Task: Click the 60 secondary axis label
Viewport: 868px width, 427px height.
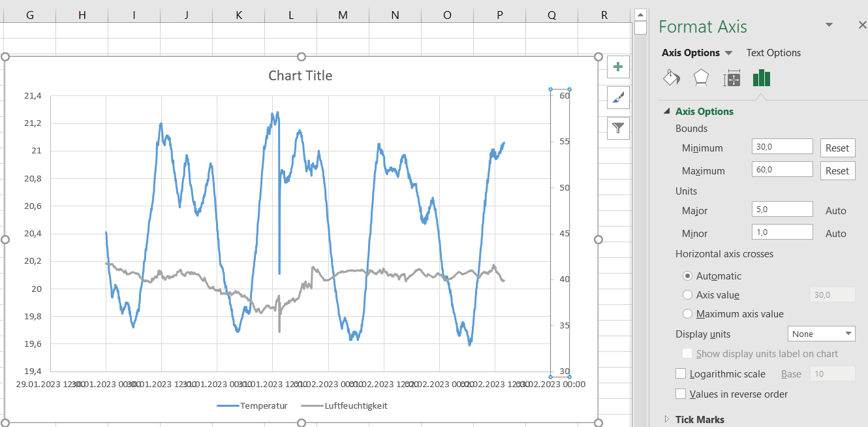Action: point(565,95)
